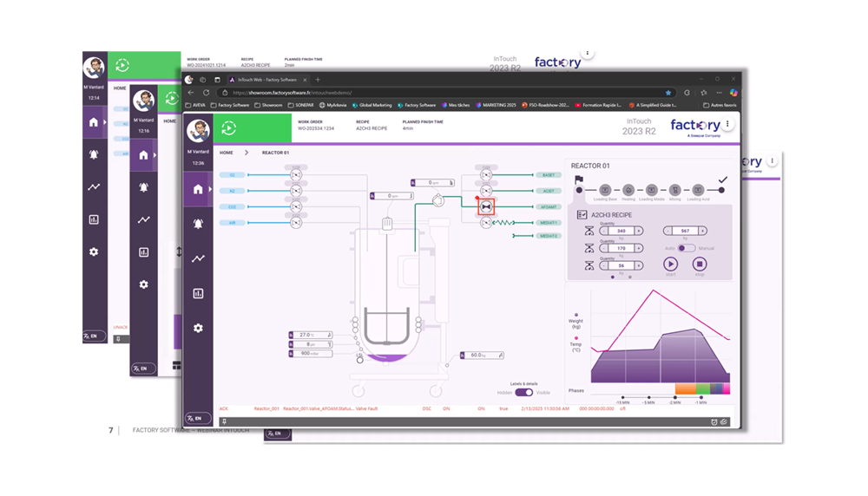
Task: Click the MEDIAT1 line valve icon
Action: coord(486,223)
